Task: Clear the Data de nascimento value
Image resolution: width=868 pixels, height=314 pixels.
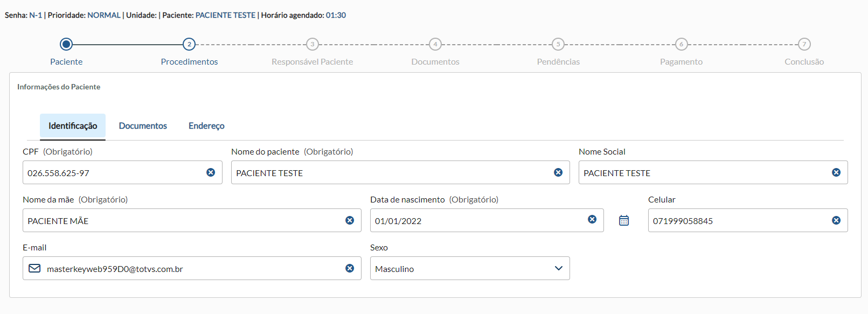Action: click(592, 219)
